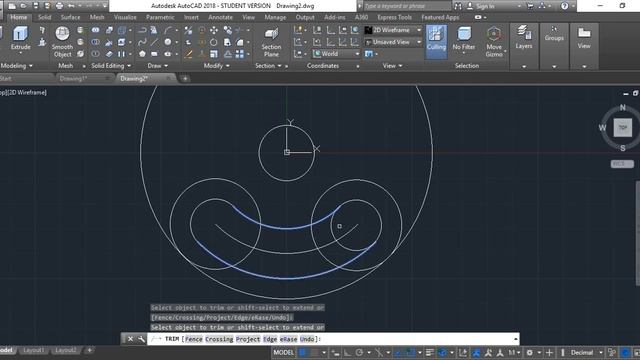Image resolution: width=640 pixels, height=360 pixels.
Task: Choose the Crossing option in command line
Action: click(219, 339)
